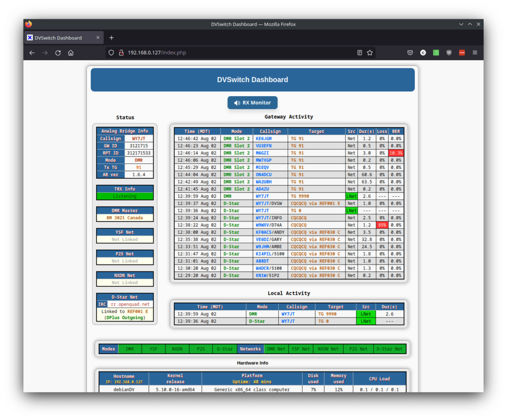This screenshot has height=420, width=507.
Task: Click the NXDN Net network indicator
Action: 328,349
